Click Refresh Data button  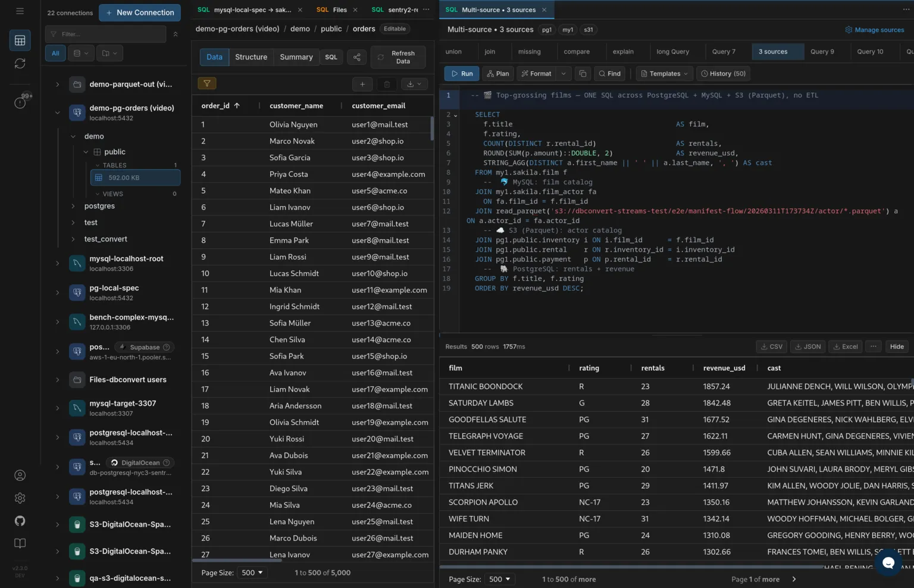click(x=397, y=57)
